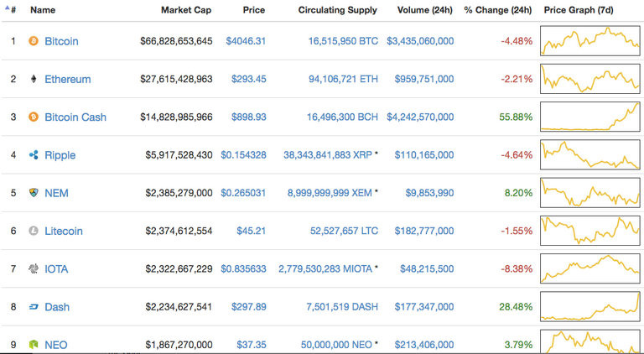This screenshot has width=644, height=354.
Task: Click supply 94,106,721 ETH
Action: [x=343, y=79]
